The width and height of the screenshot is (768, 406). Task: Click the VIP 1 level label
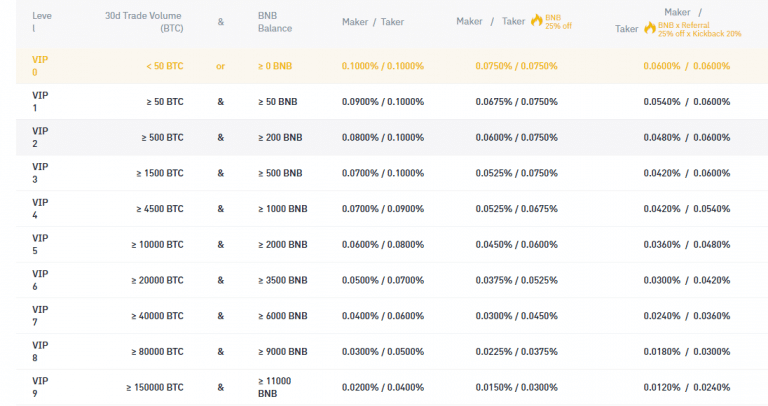pos(40,101)
